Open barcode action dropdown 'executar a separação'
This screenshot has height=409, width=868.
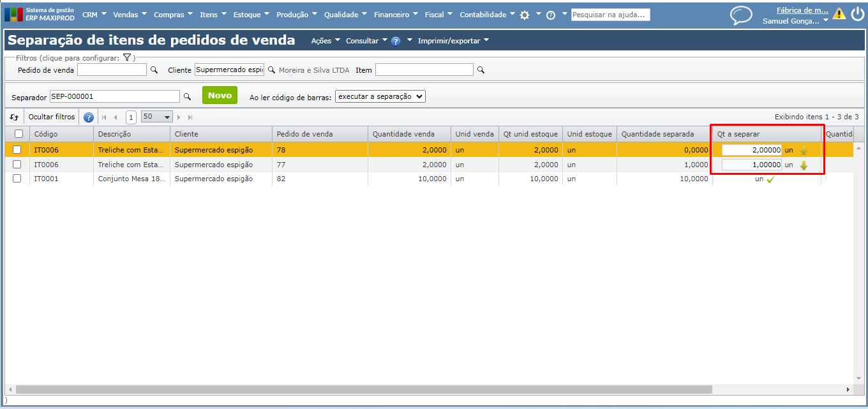(x=380, y=97)
